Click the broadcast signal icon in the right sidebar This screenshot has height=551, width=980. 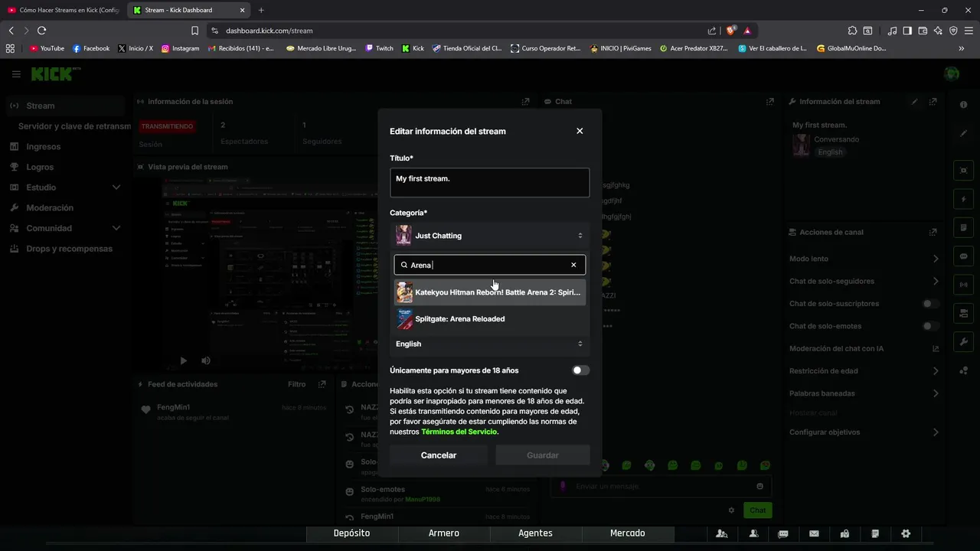coord(964,285)
